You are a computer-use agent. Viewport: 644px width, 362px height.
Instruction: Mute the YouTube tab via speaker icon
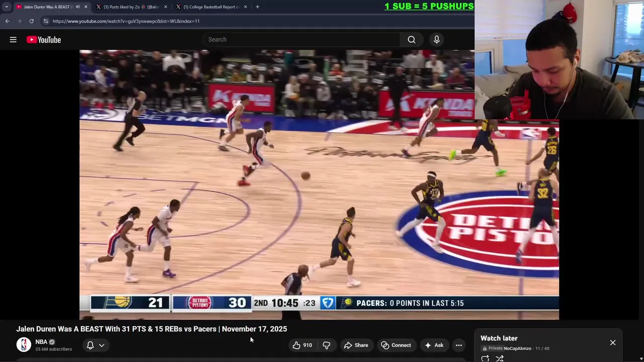[x=77, y=7]
